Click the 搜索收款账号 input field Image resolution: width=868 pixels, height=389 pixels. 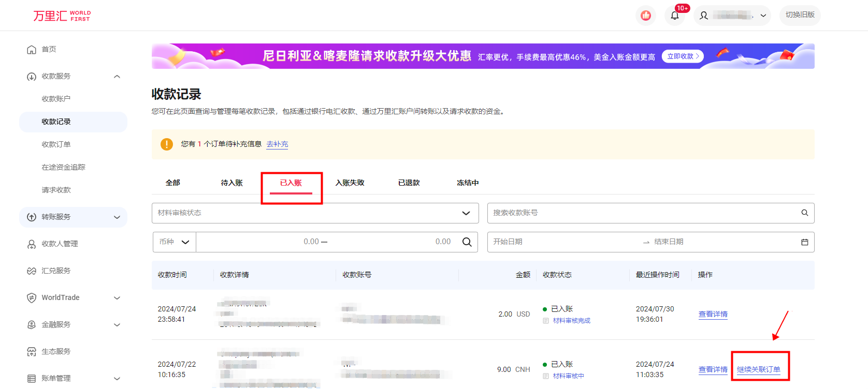[642, 213]
